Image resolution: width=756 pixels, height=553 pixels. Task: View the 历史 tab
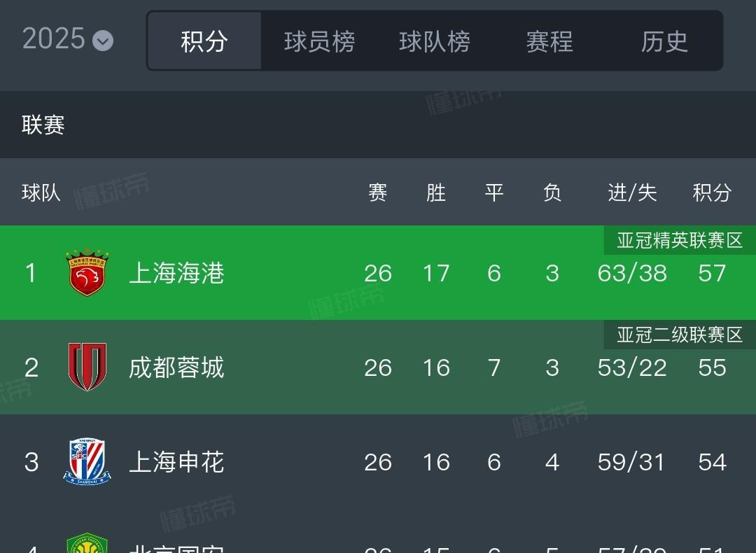[x=664, y=41]
